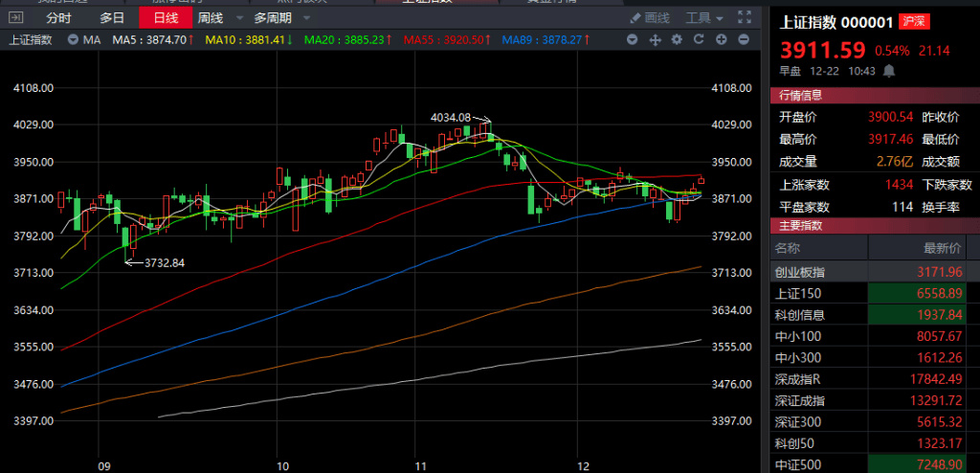The width and height of the screenshot is (980, 473).
Task: Click the price alert bell icon
Action: pyautogui.click(x=889, y=71)
